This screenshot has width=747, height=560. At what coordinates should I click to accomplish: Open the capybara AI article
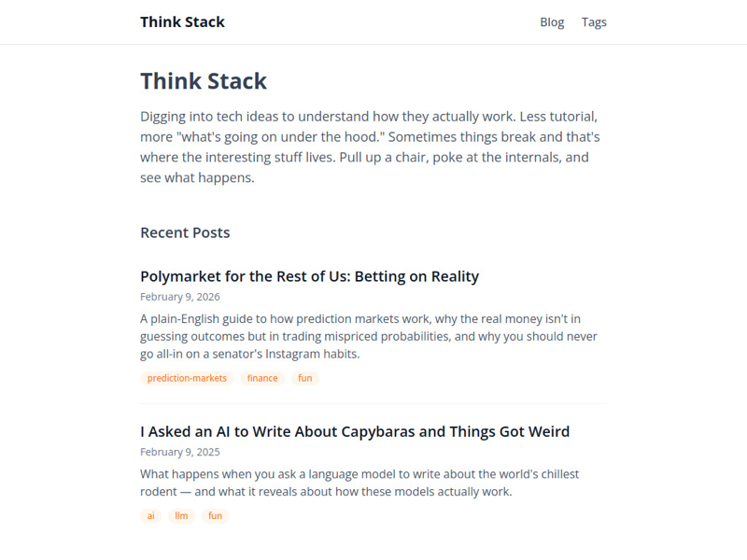[354, 431]
